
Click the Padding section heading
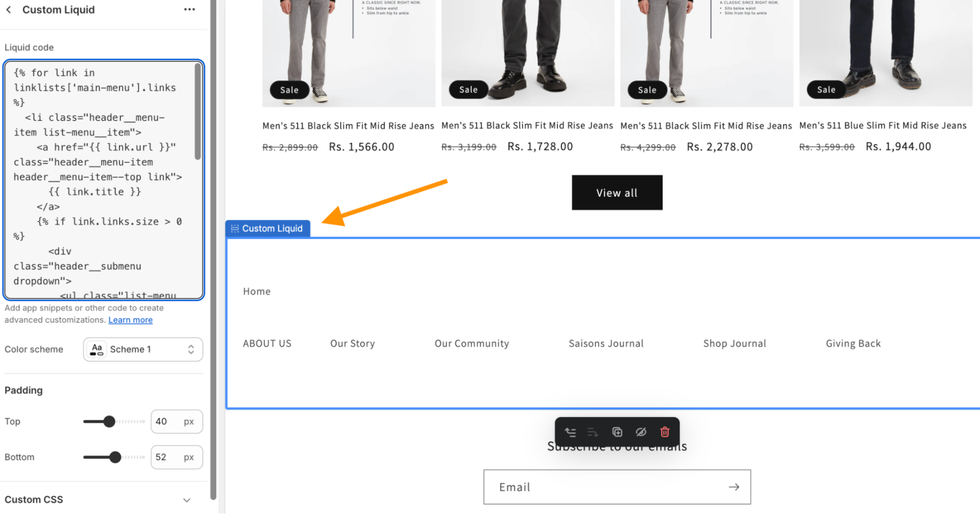(24, 390)
